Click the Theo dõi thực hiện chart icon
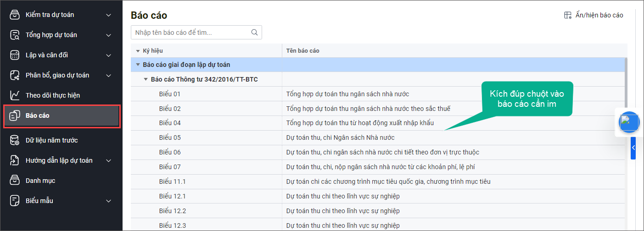644x231 pixels. (x=15, y=95)
